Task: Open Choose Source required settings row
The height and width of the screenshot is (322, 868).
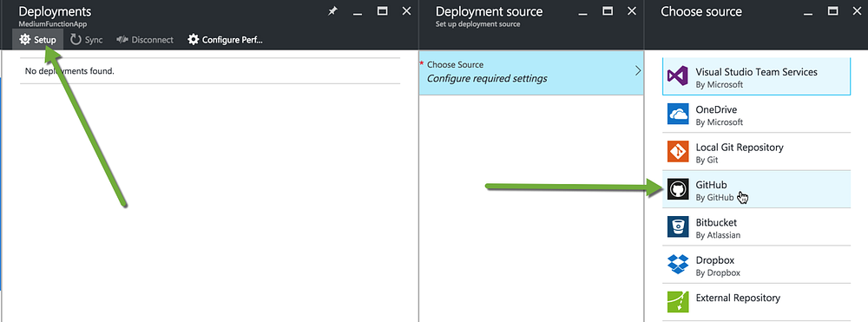Action: point(531,72)
